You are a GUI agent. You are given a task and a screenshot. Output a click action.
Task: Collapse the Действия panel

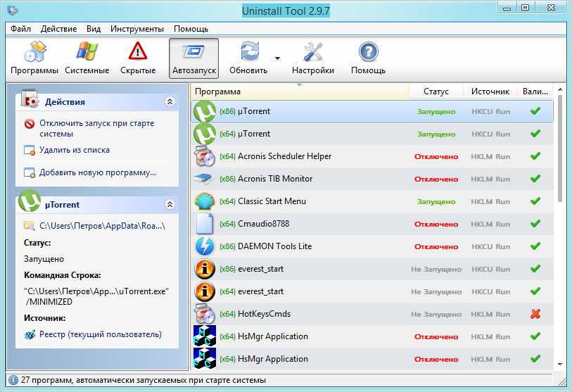(x=170, y=102)
